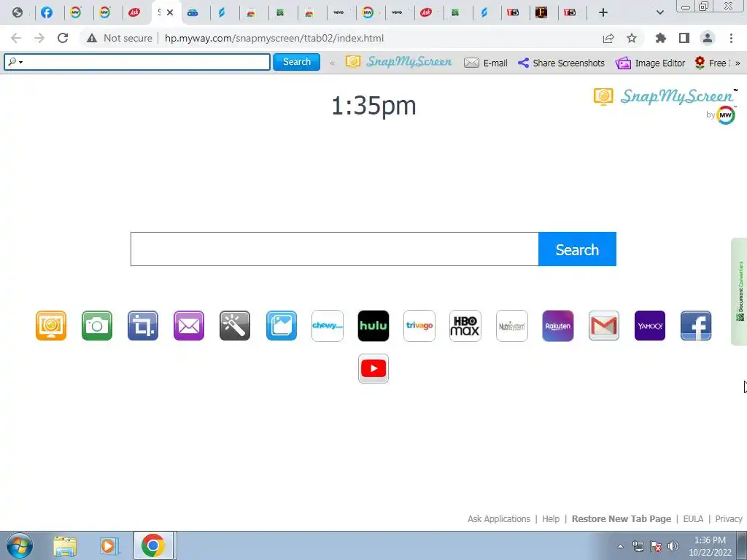The width and height of the screenshot is (747, 560).
Task: Open Windows Explorer from the taskbar
Action: pyautogui.click(x=65, y=545)
